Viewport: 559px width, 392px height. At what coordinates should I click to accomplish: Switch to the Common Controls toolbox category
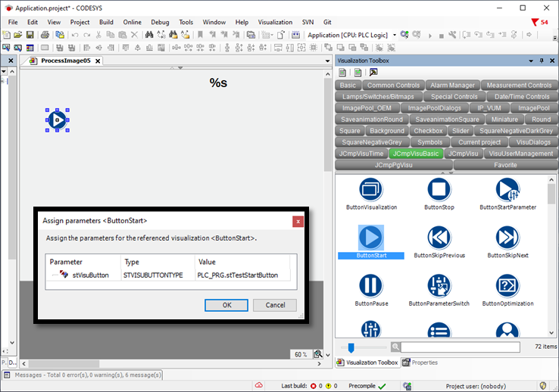click(393, 86)
